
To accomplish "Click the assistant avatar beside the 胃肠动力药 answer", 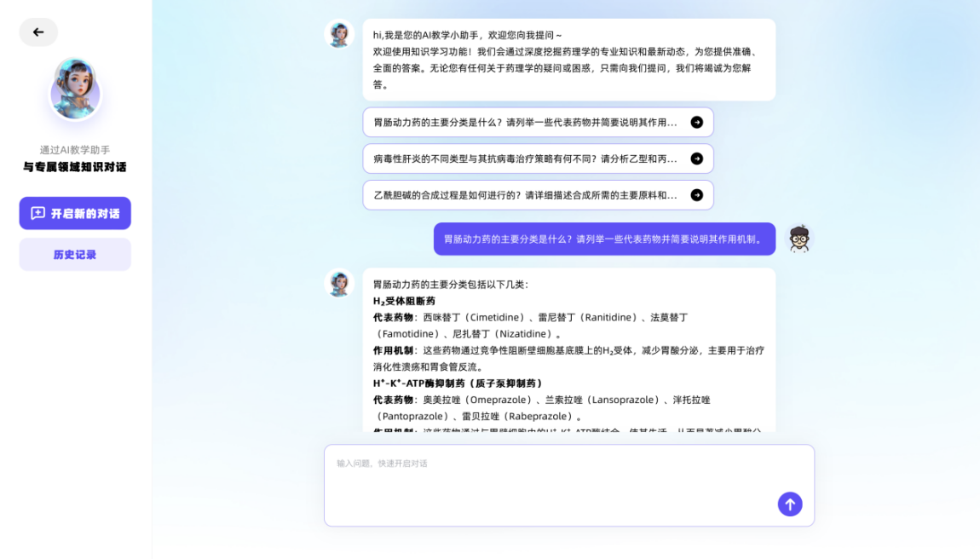I will (x=339, y=283).
